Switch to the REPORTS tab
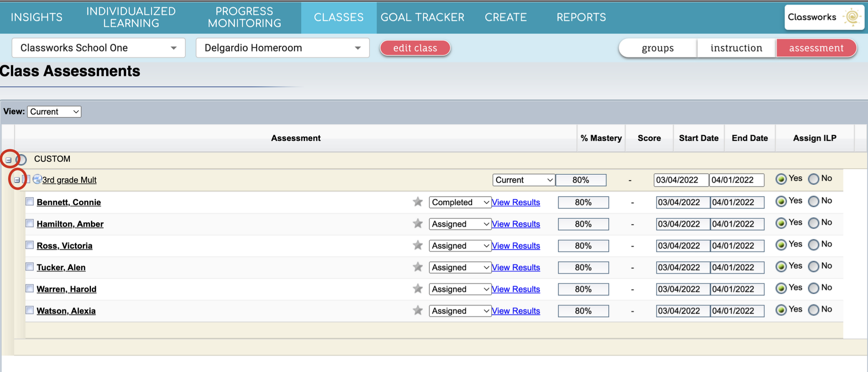The image size is (868, 372). tap(581, 17)
